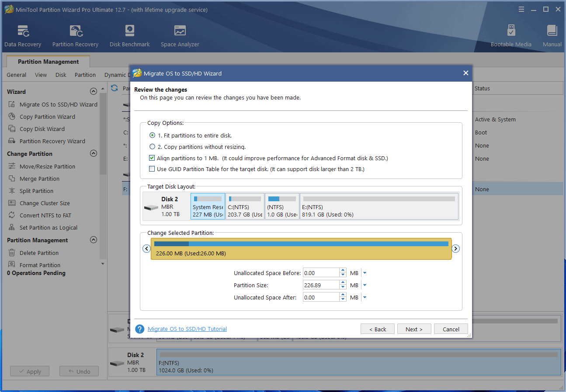This screenshot has height=392, width=566.
Task: Click the Partition Size input field
Action: point(321,285)
